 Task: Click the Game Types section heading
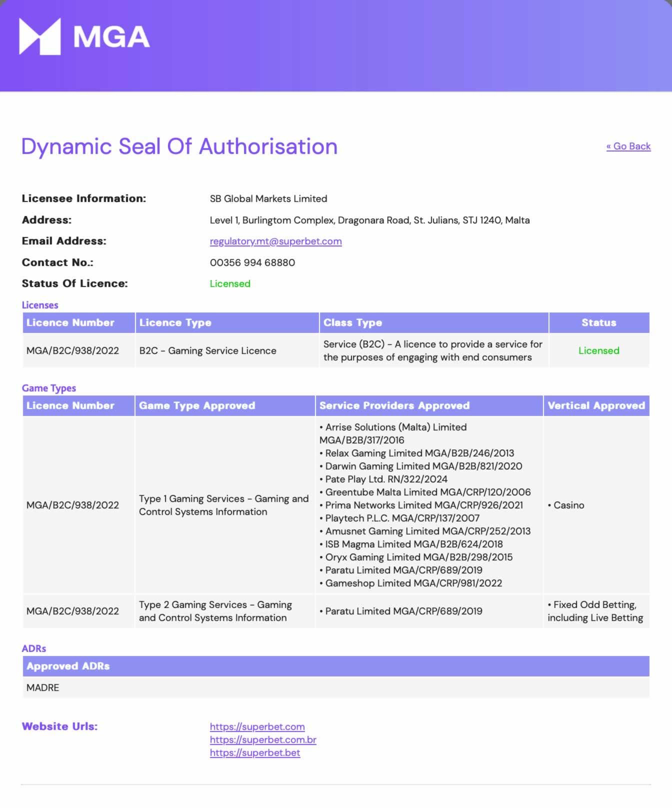tap(49, 388)
